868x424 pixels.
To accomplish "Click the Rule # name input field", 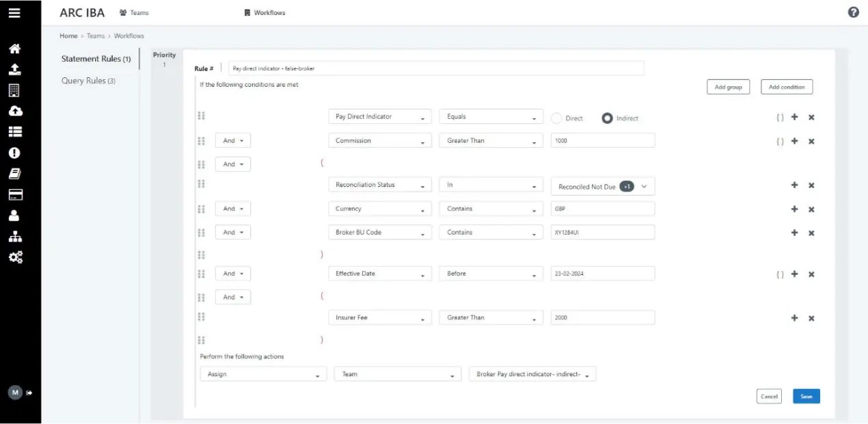I will [x=436, y=68].
